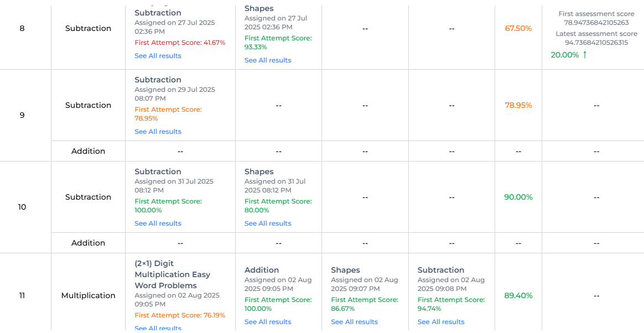See all results for 02 Aug Subtraction assignment
This screenshot has height=333, width=644.
pos(441,322)
